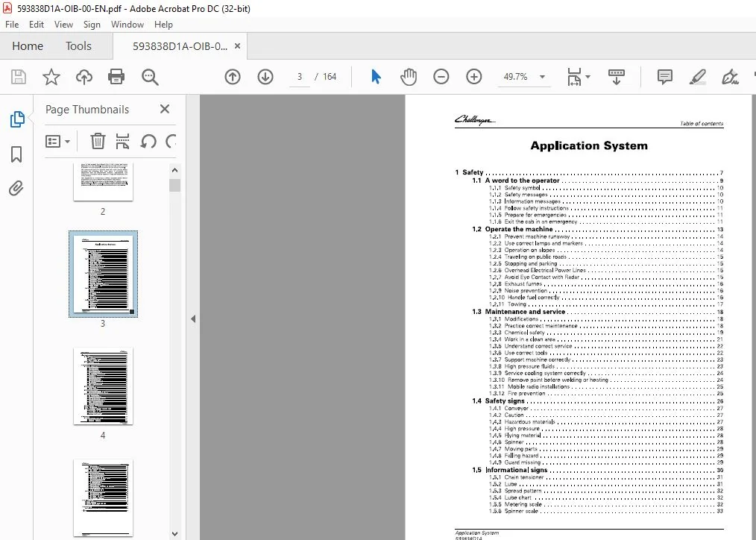
Task: Select the arrow Selection tool
Action: [376, 77]
